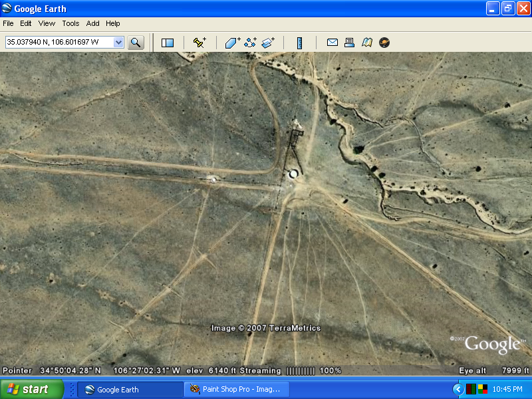Click the system tray monitor icon
The width and height of the screenshot is (532, 399).
pos(471,389)
